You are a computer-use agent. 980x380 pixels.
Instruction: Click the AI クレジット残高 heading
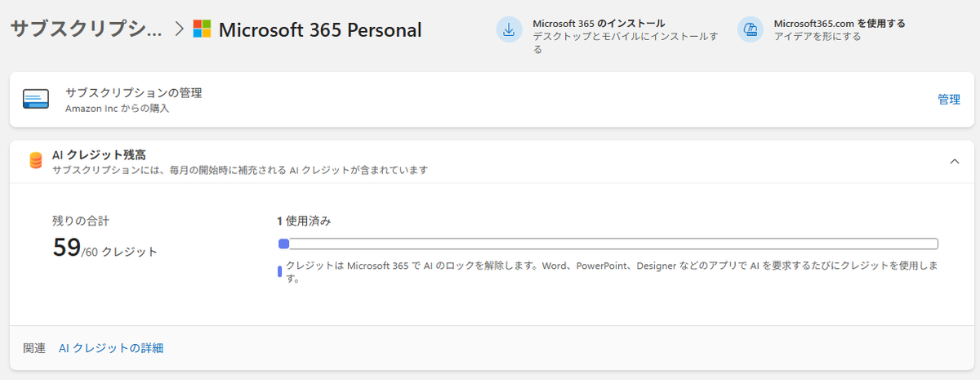point(99,154)
